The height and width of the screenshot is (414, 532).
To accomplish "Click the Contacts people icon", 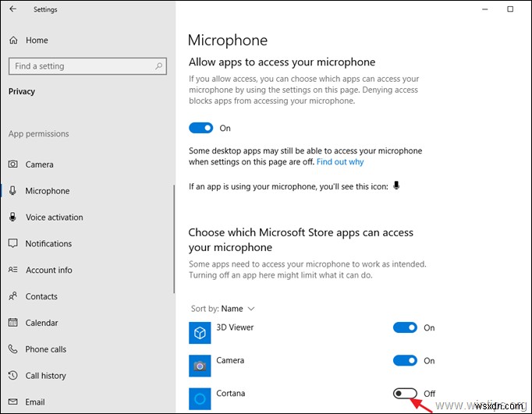I will tap(13, 296).
